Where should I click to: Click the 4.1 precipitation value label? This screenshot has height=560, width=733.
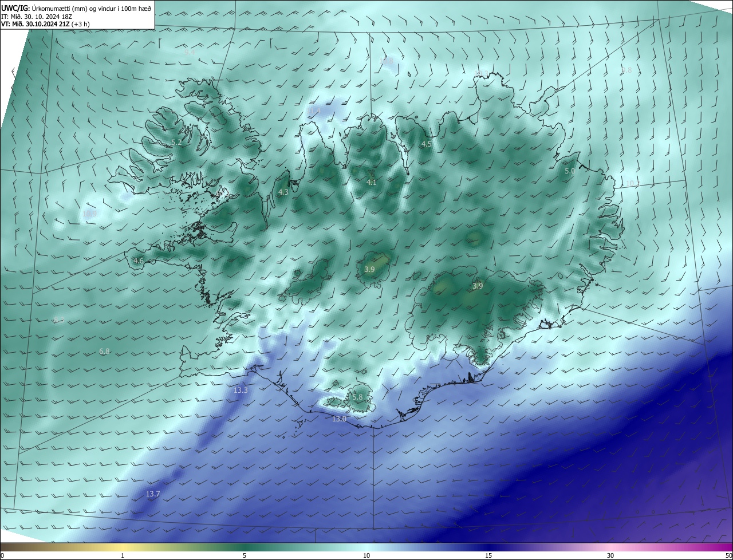point(372,182)
